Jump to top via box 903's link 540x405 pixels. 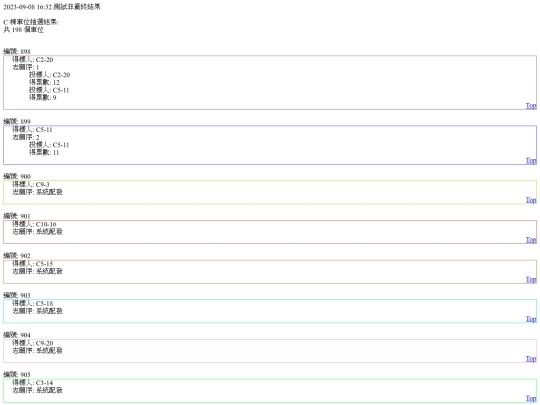[x=531, y=319]
